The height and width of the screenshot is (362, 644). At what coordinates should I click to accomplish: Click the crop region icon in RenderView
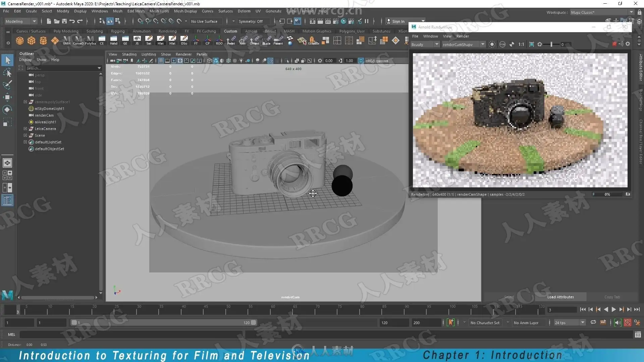[x=532, y=44]
